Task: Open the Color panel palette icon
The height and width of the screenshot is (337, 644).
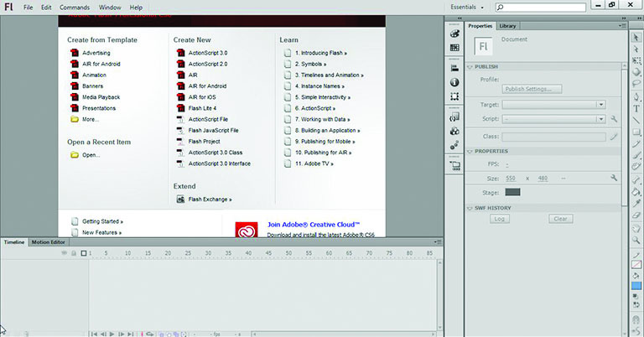Action: coord(454,34)
